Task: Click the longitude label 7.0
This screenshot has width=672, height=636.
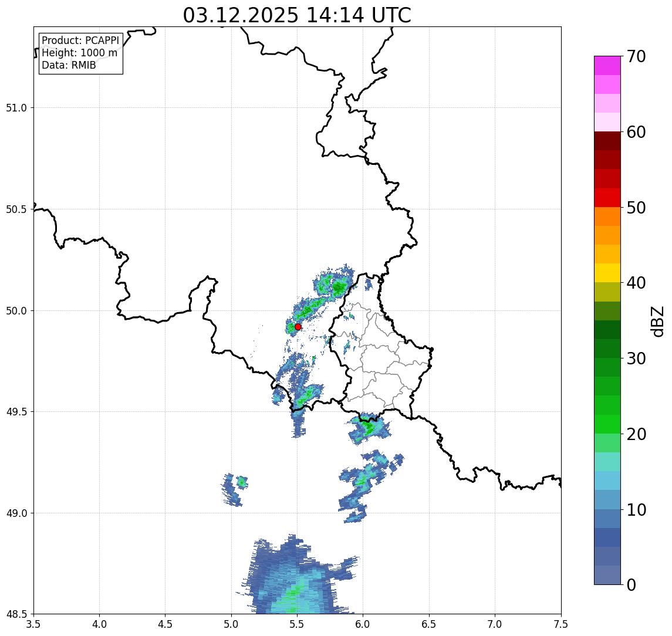Action: pyautogui.click(x=495, y=624)
